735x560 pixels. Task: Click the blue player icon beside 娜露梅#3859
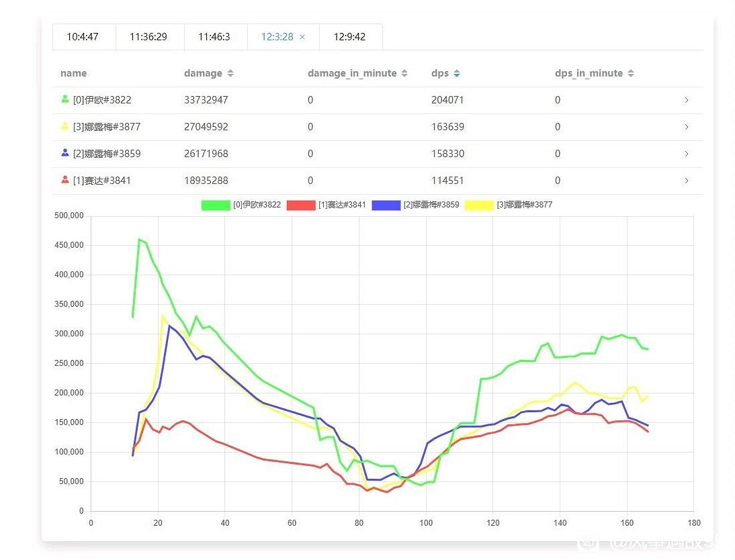[x=65, y=153]
